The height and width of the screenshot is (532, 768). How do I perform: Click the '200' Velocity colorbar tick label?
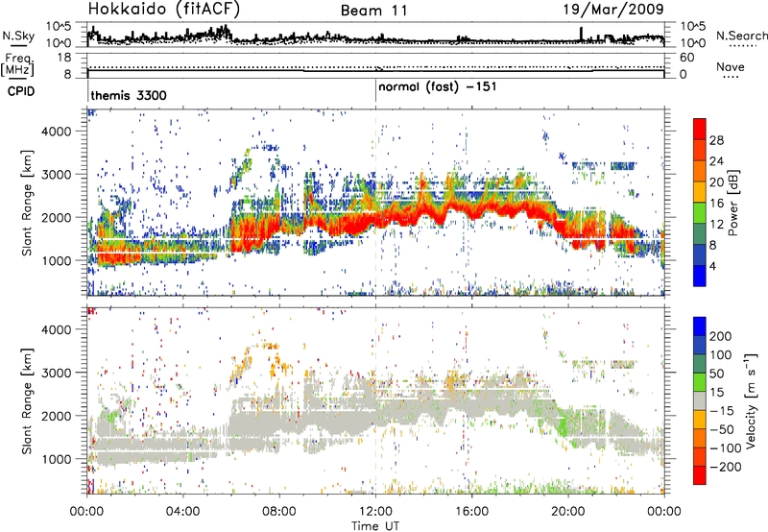click(721, 336)
